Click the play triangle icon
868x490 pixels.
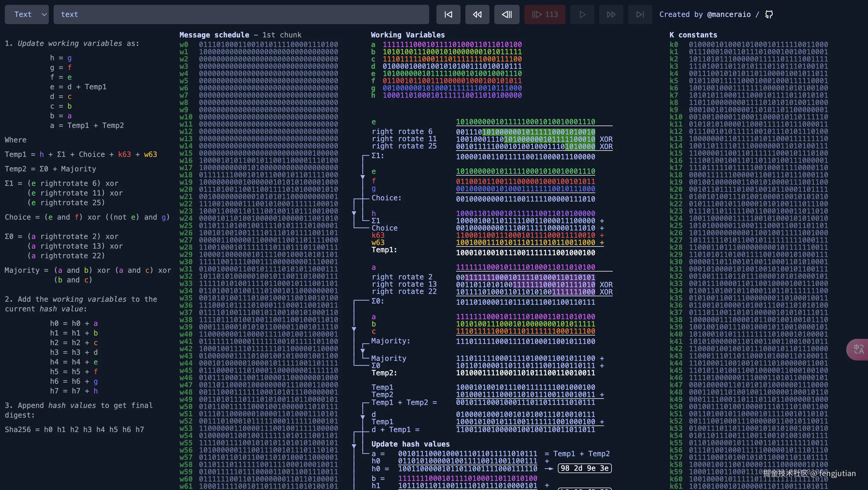click(582, 14)
